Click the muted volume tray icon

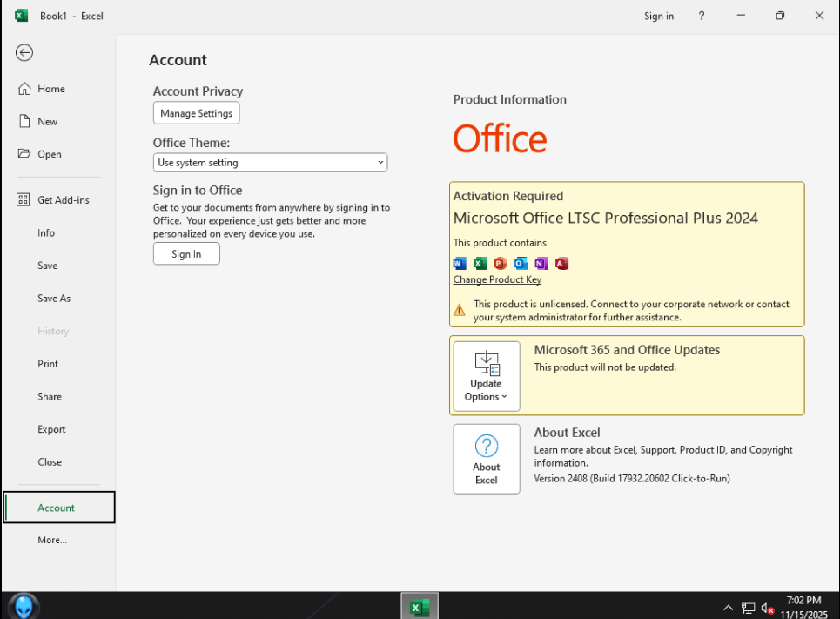pyautogui.click(x=768, y=608)
